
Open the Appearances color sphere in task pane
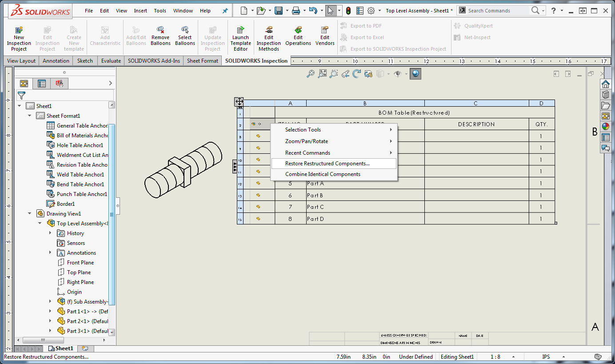pos(605,126)
